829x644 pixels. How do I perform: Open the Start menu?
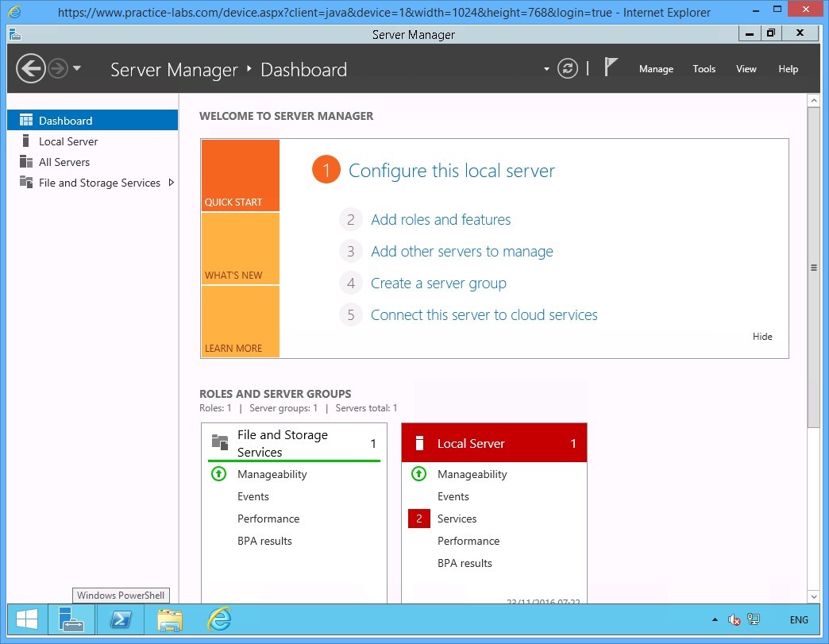[x=26, y=619]
